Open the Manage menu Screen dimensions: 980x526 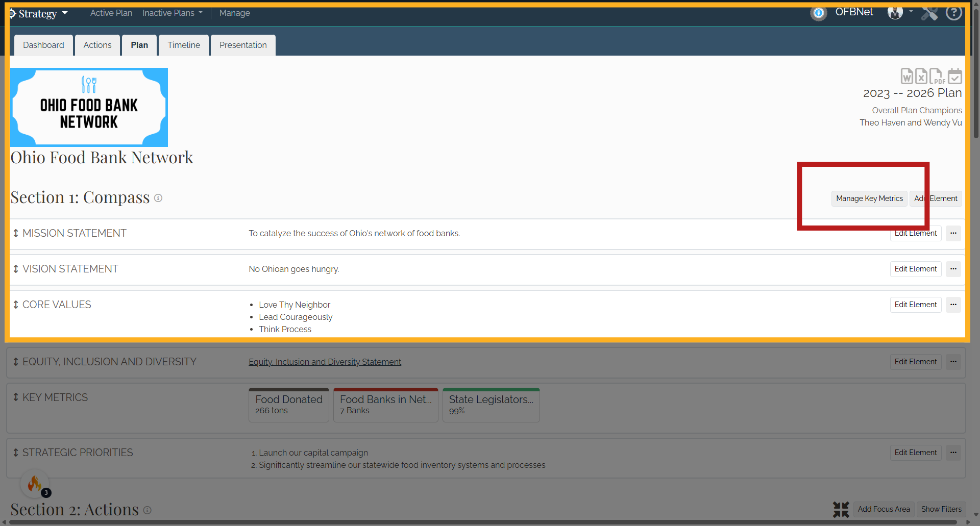coord(234,13)
